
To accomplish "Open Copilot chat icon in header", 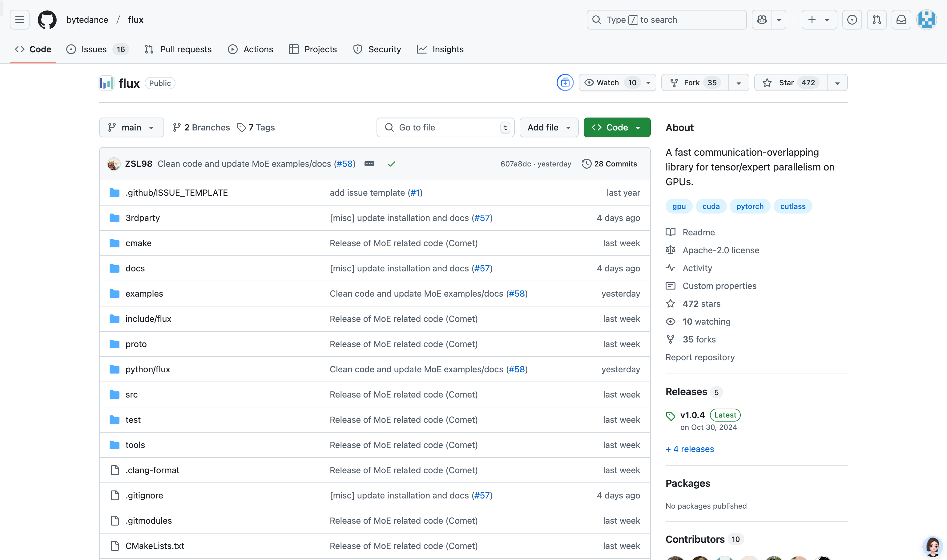I will [762, 20].
